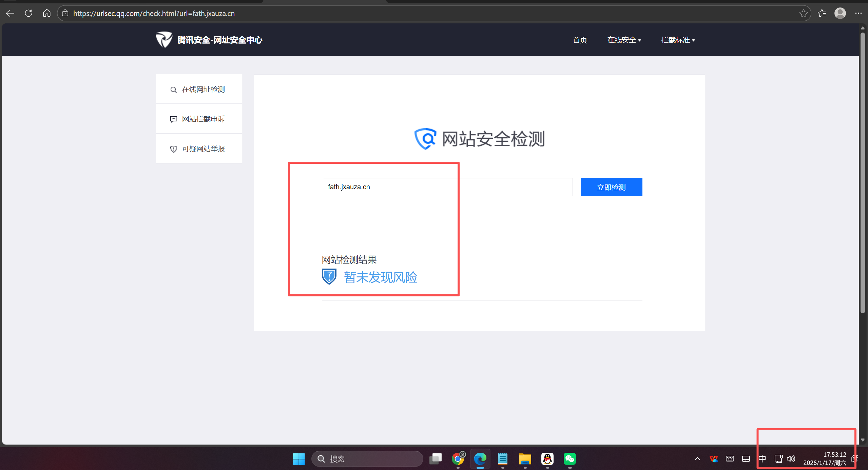Toggle the volume speaker icon

point(791,459)
